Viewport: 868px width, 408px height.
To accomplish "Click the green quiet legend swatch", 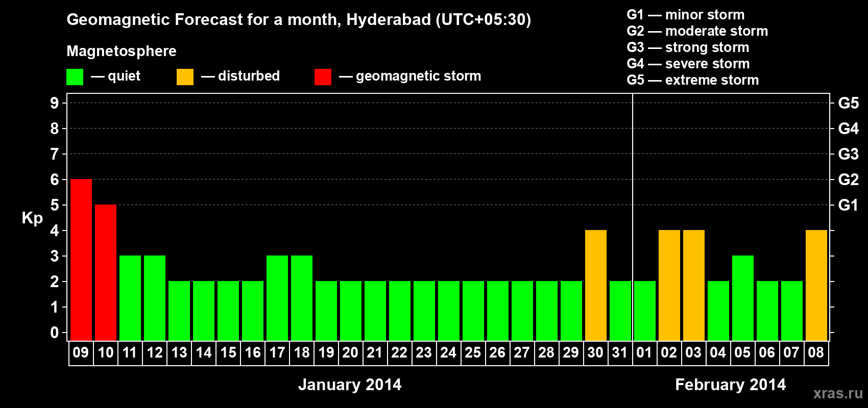I will point(75,77).
